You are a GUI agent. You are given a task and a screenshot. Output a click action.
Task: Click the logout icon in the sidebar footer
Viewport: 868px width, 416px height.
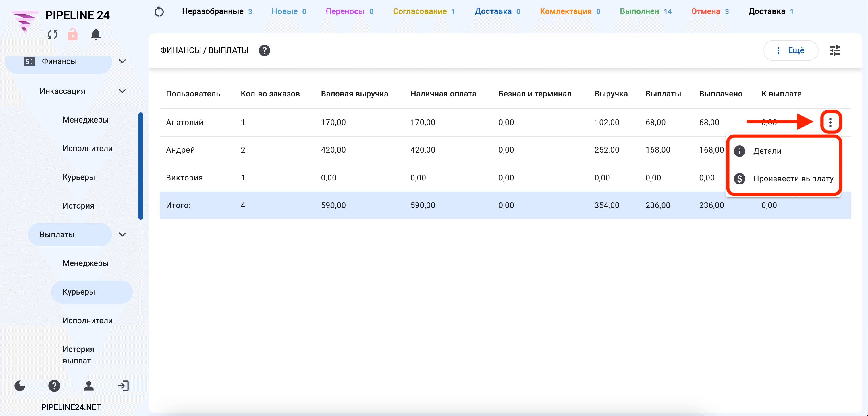tap(123, 386)
